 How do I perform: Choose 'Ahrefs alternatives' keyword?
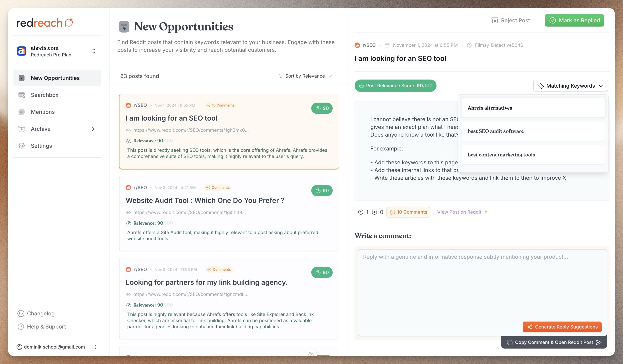(533, 108)
